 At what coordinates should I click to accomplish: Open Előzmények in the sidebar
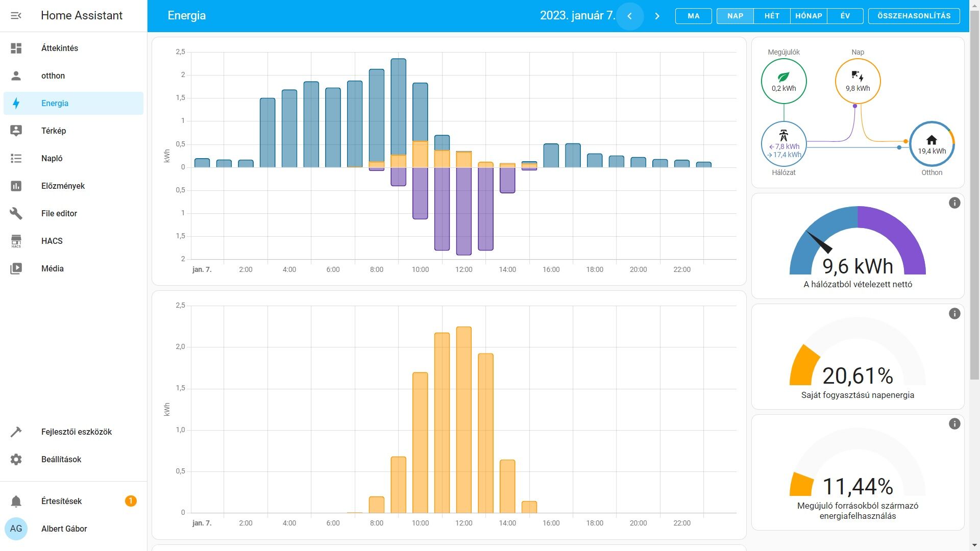coord(63,186)
